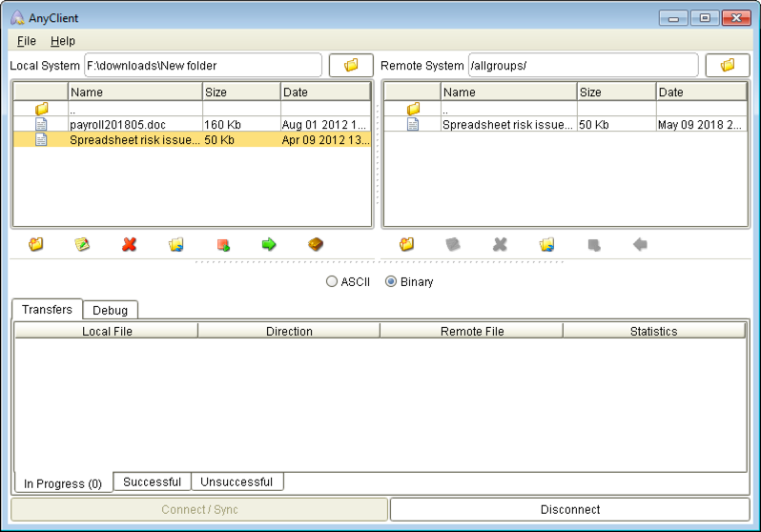The image size is (761, 532).
Task: Click Statistics column header
Action: pyautogui.click(x=654, y=331)
